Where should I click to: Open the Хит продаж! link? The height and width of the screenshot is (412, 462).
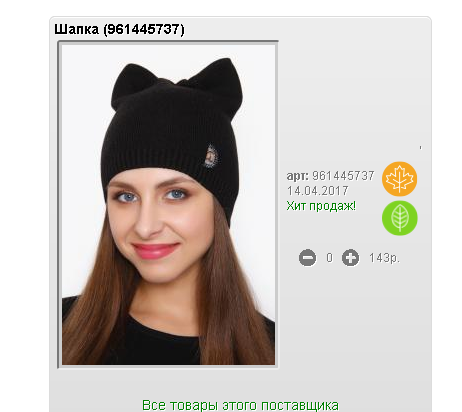tap(321, 206)
